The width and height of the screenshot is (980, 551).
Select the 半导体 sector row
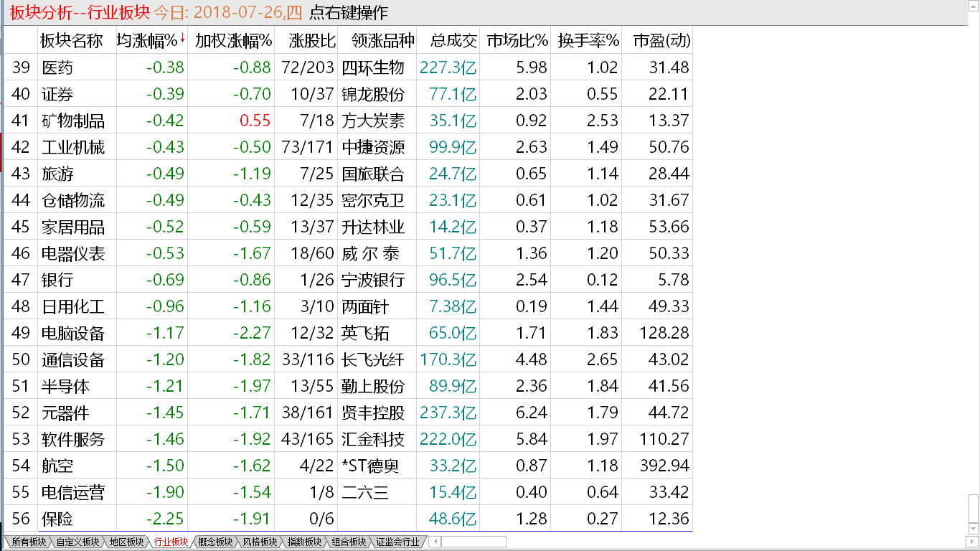pos(348,386)
